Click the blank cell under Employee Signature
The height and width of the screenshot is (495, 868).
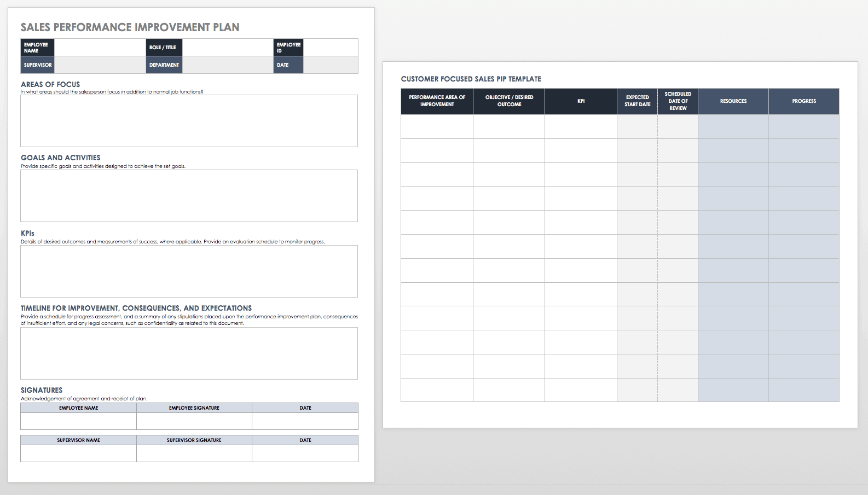(x=194, y=421)
